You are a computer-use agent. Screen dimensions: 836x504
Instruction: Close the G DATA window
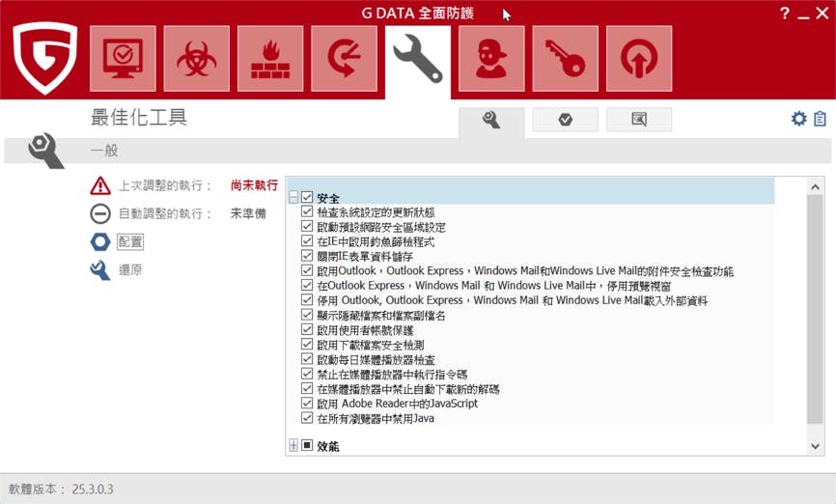(x=822, y=14)
